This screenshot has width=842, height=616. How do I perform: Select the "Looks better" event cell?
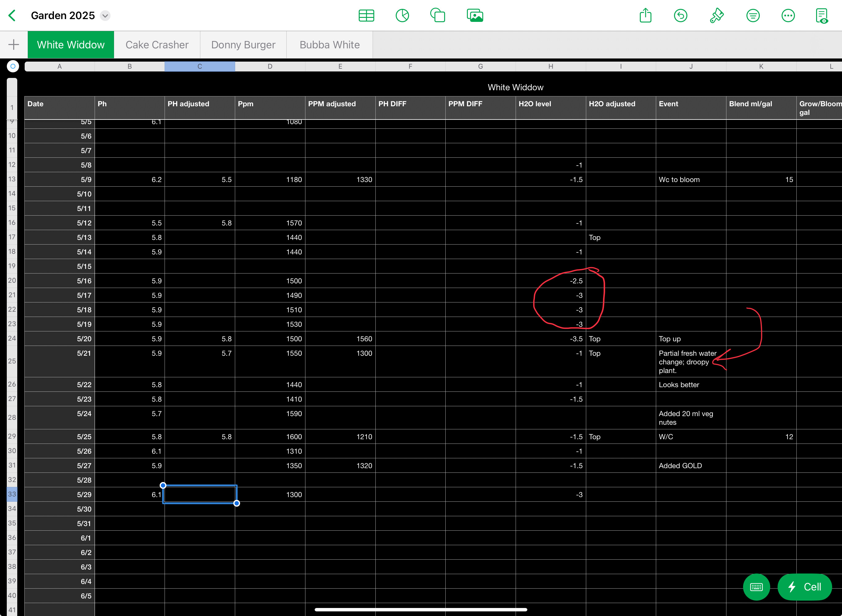pos(691,384)
